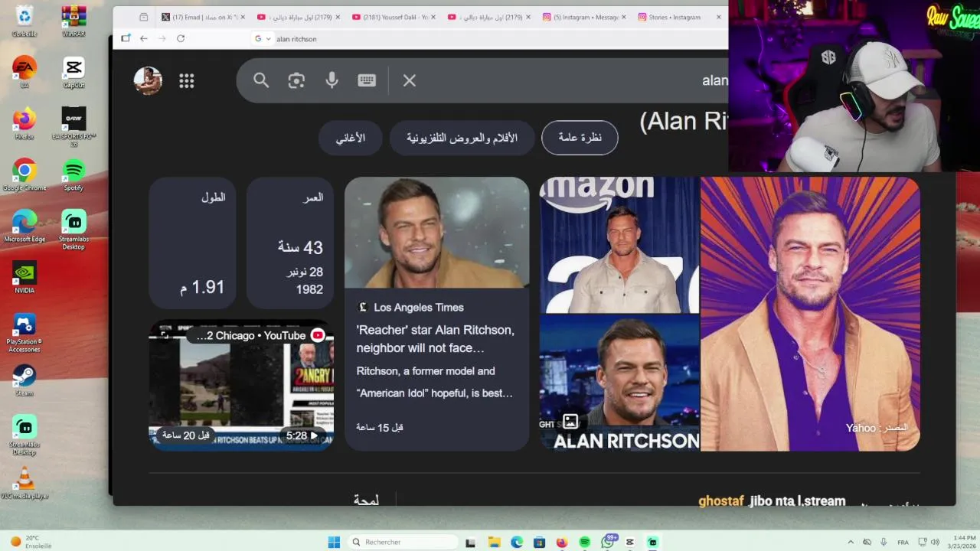Open the العمر age card
The height and width of the screenshot is (551, 980).
290,243
